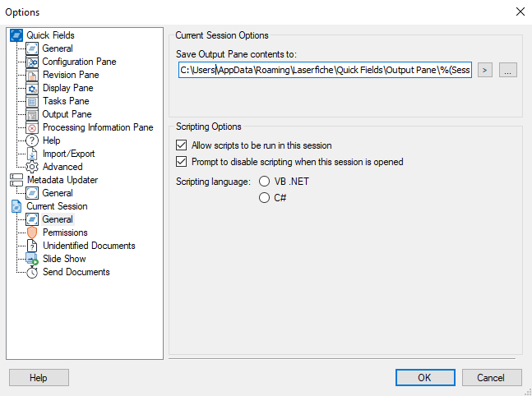Select Metadata Updater node
532x396 pixels.
(62, 180)
